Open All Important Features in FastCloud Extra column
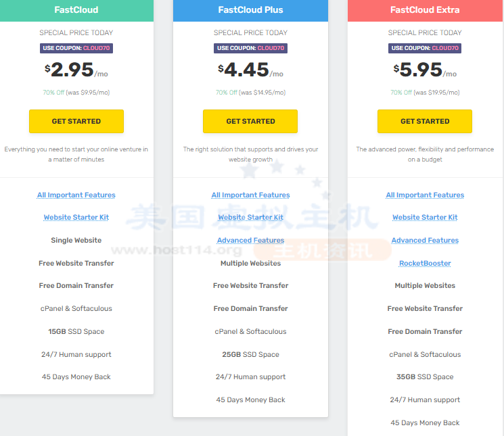The image size is (504, 436). tap(425, 195)
